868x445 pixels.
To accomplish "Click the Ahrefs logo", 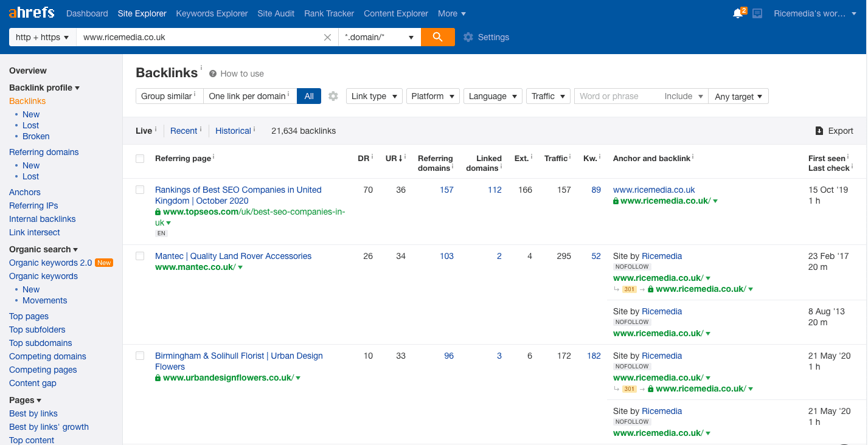I will point(32,13).
